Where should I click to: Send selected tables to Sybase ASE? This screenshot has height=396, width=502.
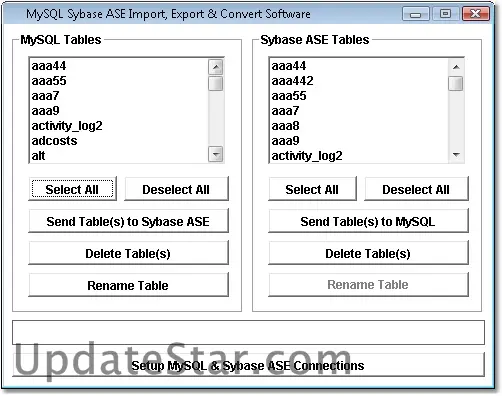coord(128,221)
